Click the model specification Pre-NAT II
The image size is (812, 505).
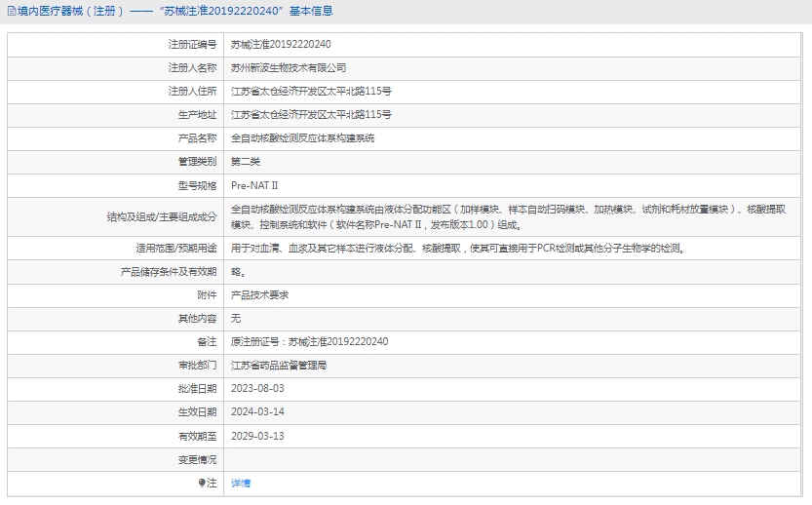click(254, 185)
